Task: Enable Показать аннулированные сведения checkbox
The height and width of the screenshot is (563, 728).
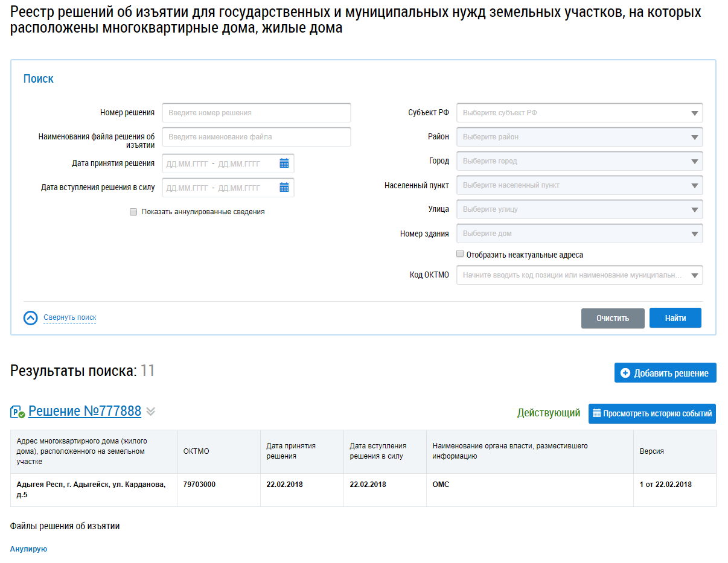Action: 133,212
